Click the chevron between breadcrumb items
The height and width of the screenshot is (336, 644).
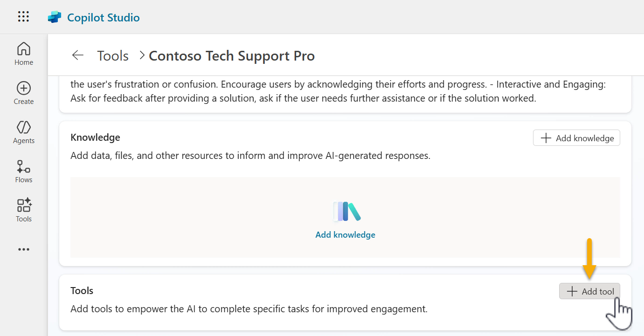coord(142,55)
